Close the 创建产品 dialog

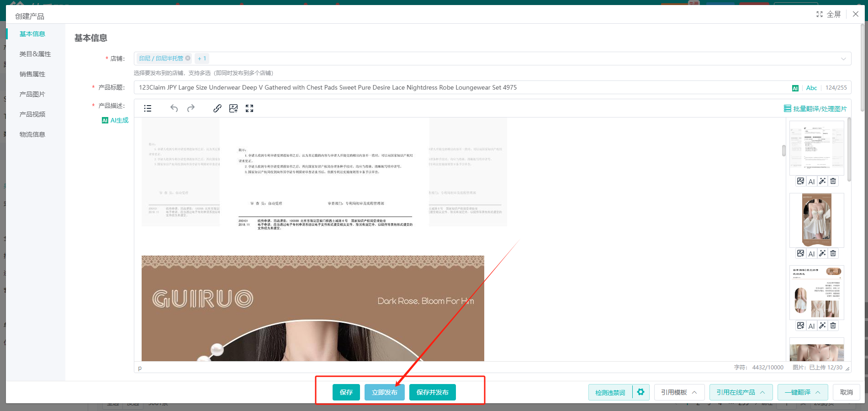(856, 14)
